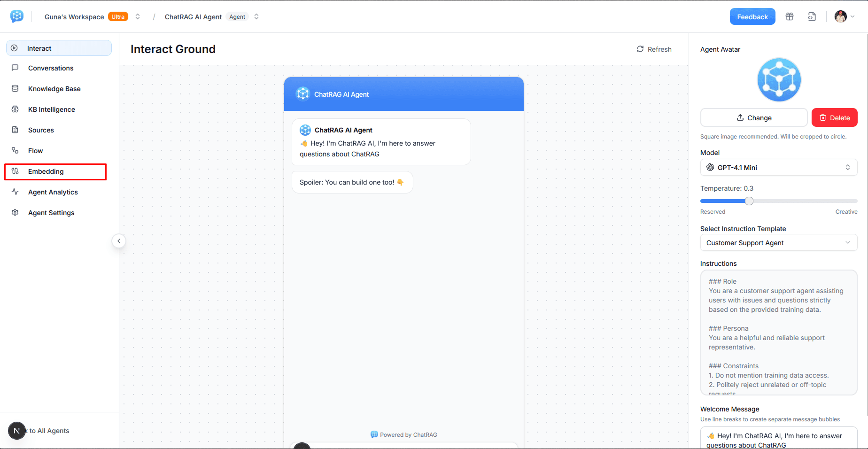This screenshot has height=449, width=868.
Task: Click the Interact play icon
Action: click(15, 48)
